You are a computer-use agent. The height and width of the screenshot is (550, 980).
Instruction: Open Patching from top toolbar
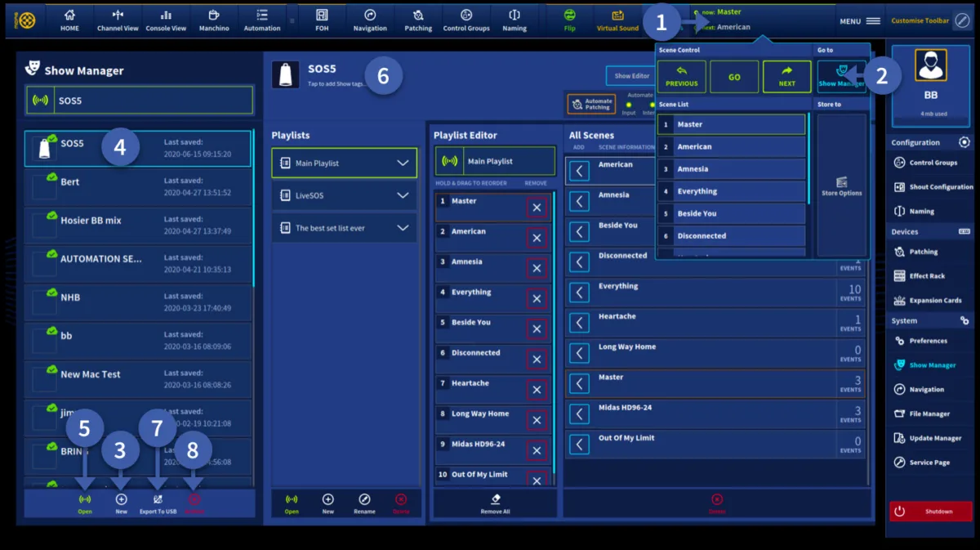(418, 20)
